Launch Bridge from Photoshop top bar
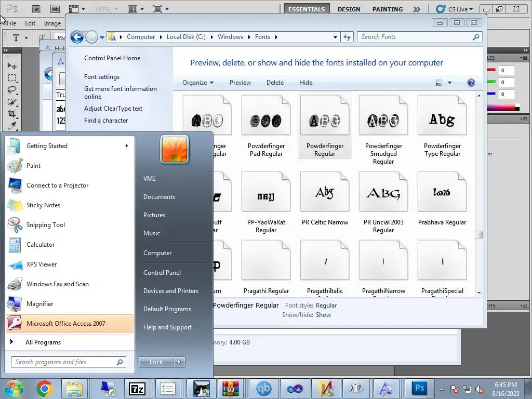The height and width of the screenshot is (399, 532). tap(36, 9)
